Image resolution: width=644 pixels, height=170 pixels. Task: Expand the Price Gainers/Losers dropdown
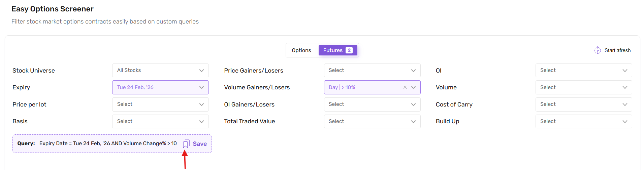click(x=372, y=71)
